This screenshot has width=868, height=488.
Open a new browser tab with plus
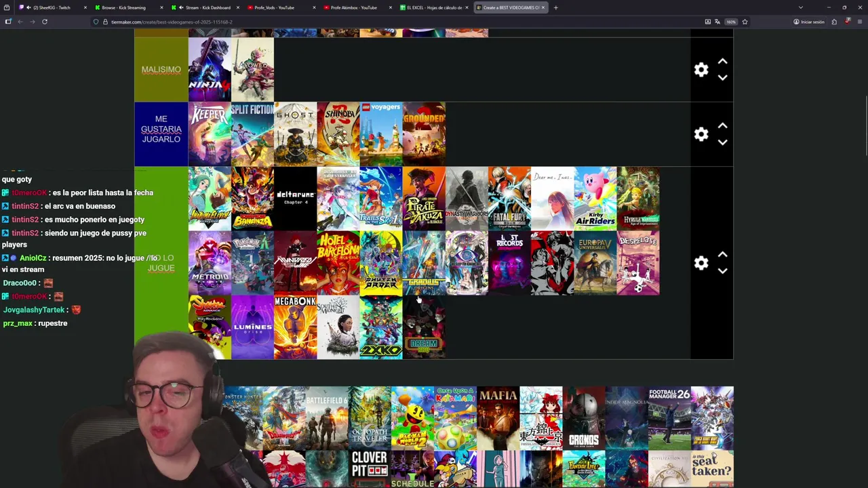coord(555,7)
